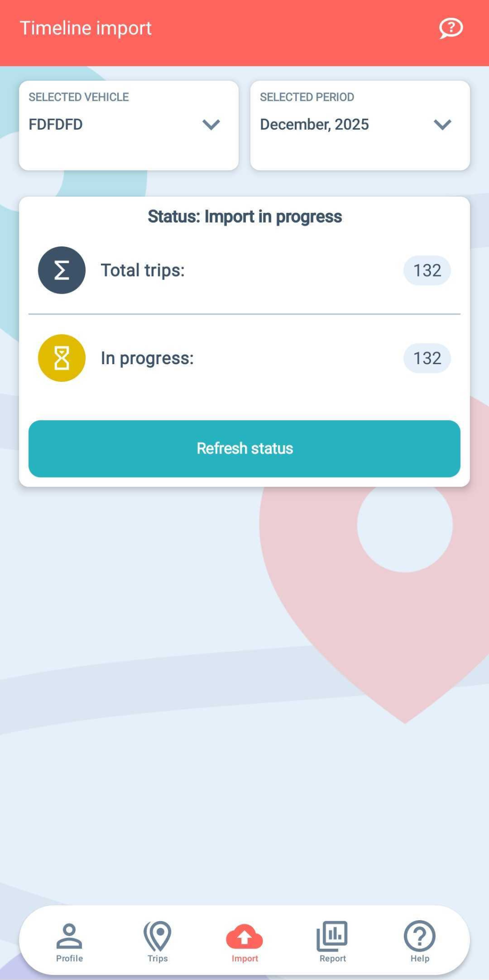
Task: Open the Report chart icon
Action: point(332,935)
